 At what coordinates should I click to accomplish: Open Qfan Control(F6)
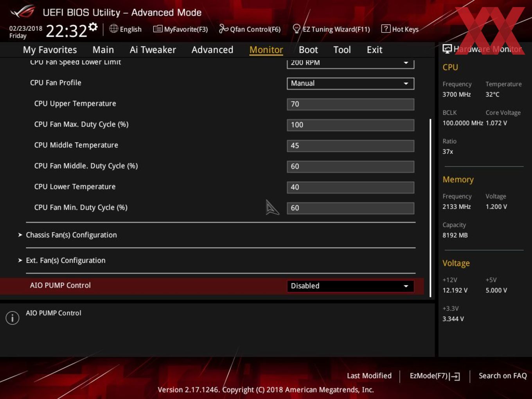[x=250, y=29]
